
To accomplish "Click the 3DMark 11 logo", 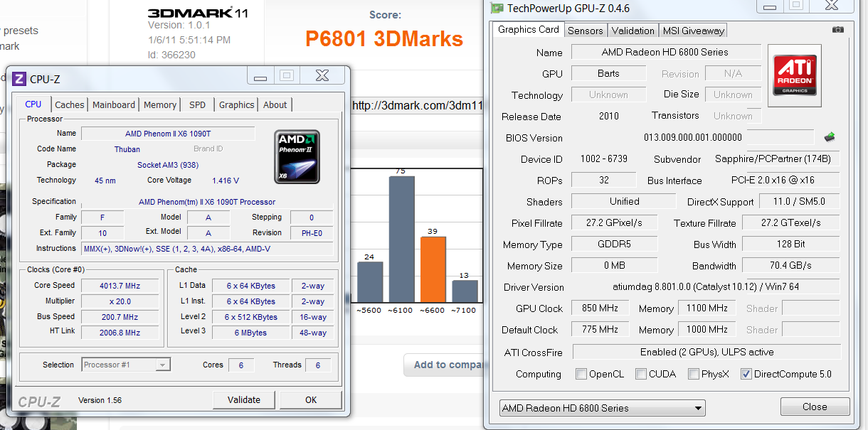I will 197,14.
